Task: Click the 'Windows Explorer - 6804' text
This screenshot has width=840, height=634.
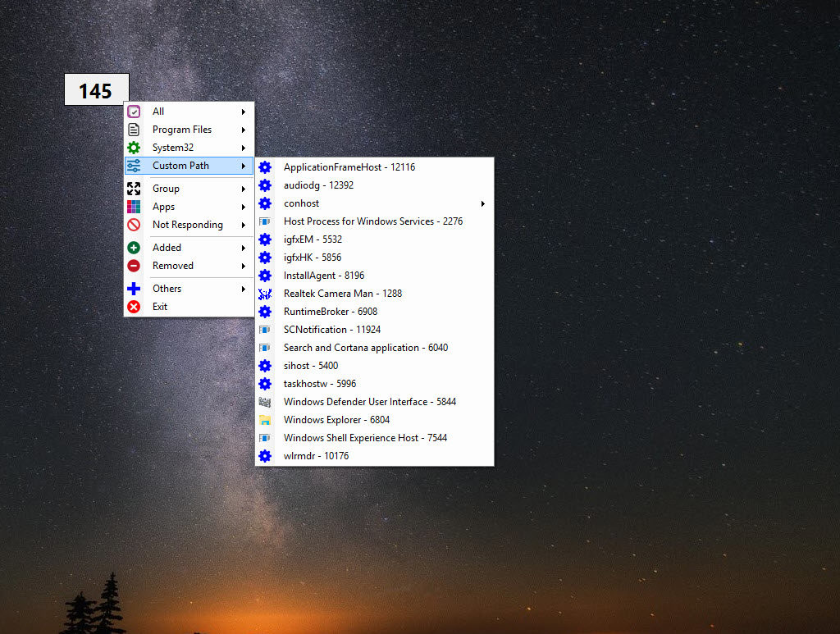Action: [x=336, y=420]
